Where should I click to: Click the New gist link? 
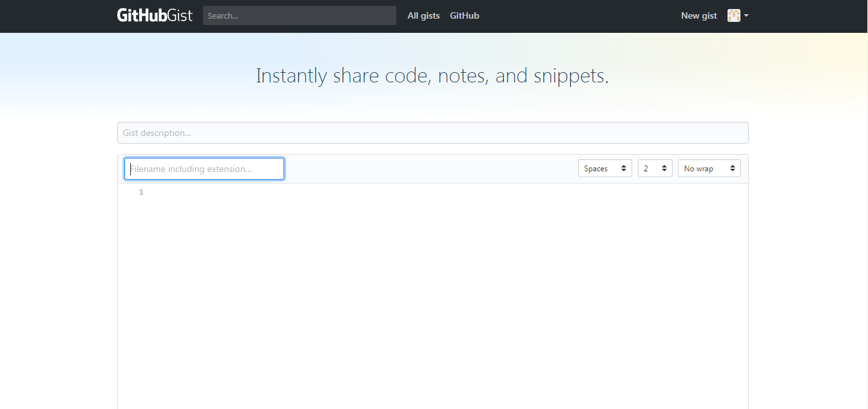699,15
